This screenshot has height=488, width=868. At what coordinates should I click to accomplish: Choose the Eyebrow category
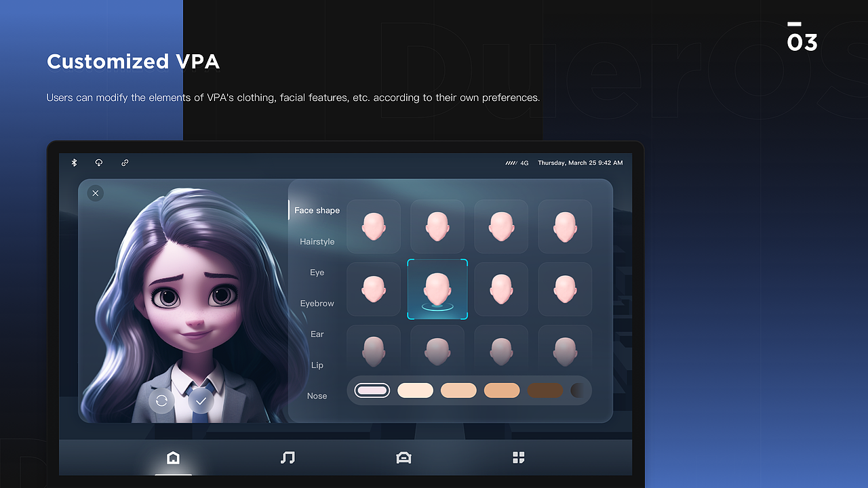pos(317,304)
